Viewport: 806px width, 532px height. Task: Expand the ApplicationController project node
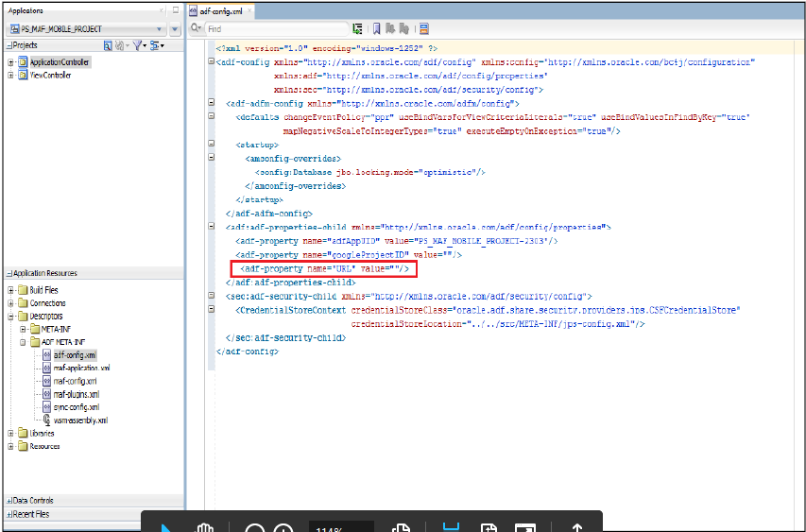tap(10, 62)
